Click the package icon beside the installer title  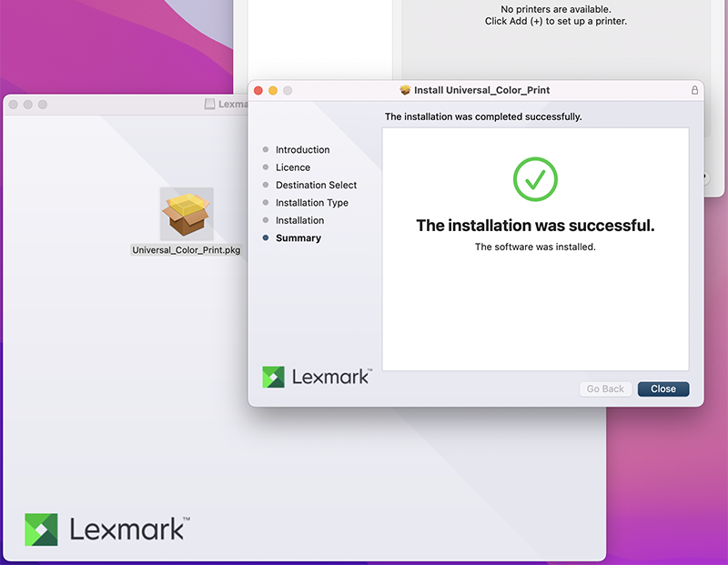[405, 90]
